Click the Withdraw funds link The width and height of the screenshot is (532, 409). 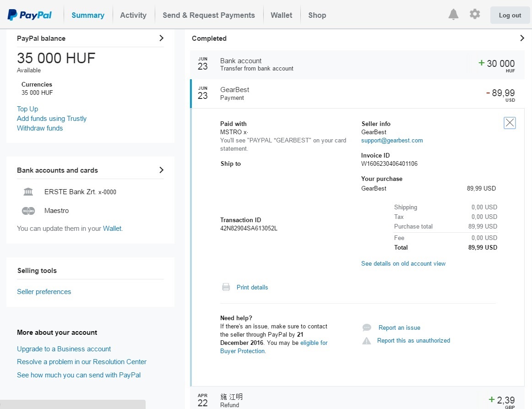click(x=40, y=128)
